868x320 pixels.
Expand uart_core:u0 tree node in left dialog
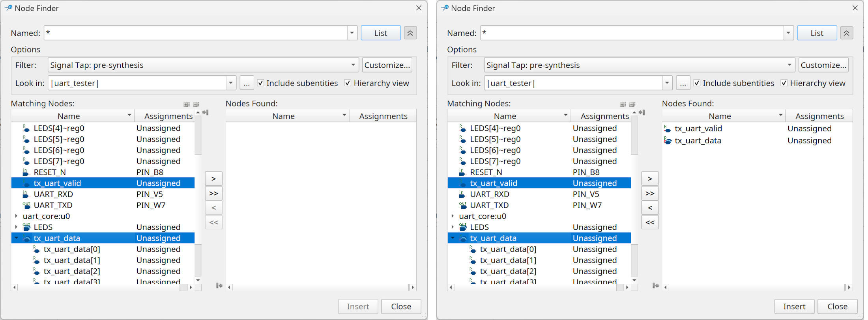pyautogui.click(x=16, y=216)
